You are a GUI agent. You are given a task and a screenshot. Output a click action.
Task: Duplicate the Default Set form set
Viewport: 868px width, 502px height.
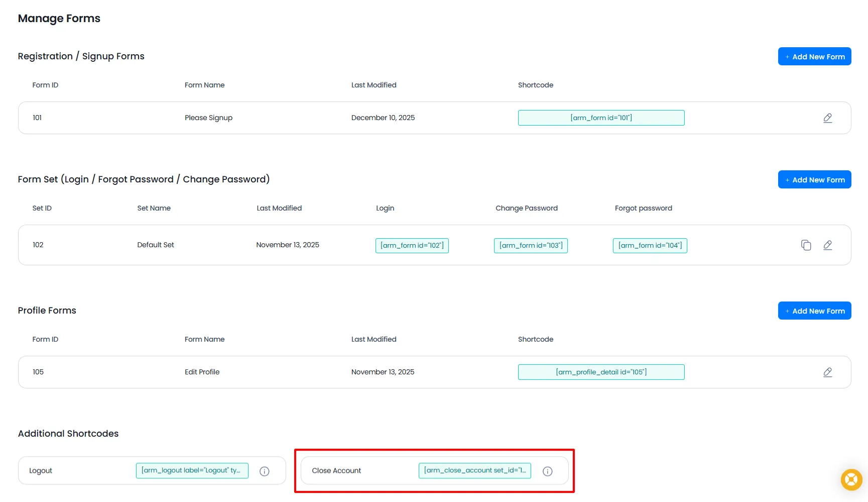tap(806, 245)
